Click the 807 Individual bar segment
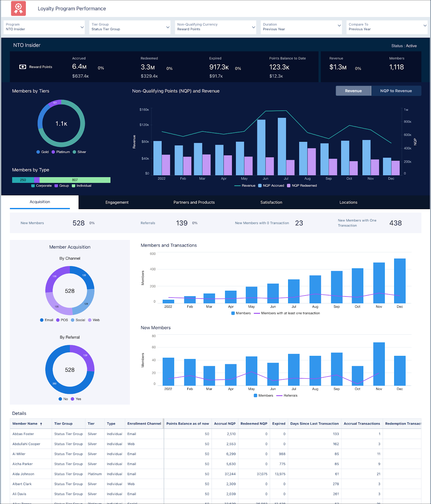Image resolution: width=431 pixels, height=504 pixels. pos(75,180)
